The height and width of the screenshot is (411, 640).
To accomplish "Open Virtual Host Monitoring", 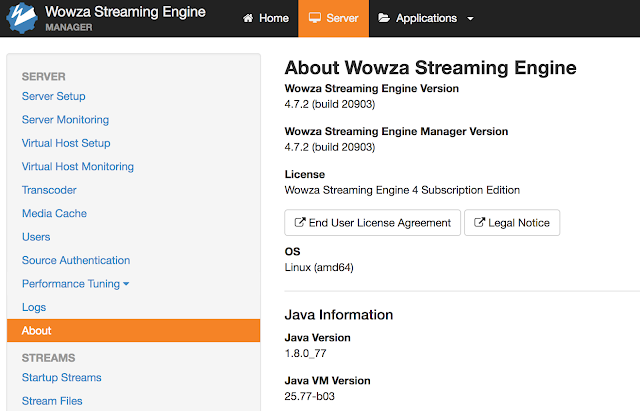I will 78,167.
